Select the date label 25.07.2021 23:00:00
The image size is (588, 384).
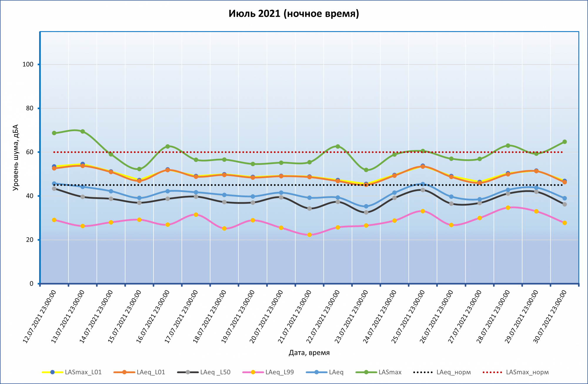coord(408,316)
